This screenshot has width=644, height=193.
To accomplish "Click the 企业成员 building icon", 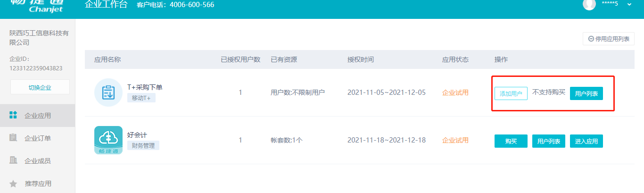I will click(13, 160).
